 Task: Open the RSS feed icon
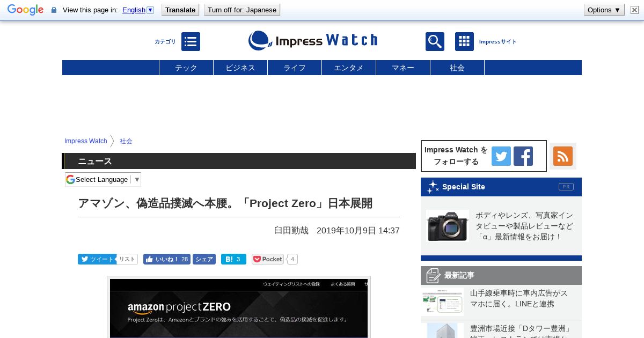563,156
